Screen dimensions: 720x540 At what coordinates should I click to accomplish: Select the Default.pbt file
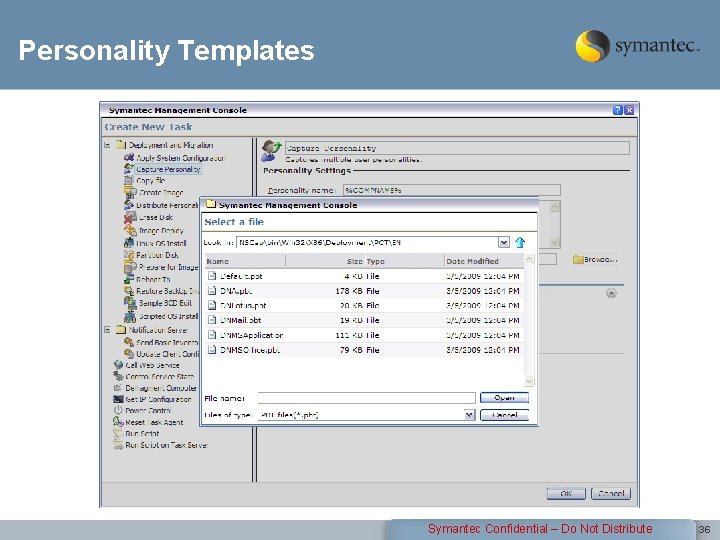click(364, 276)
